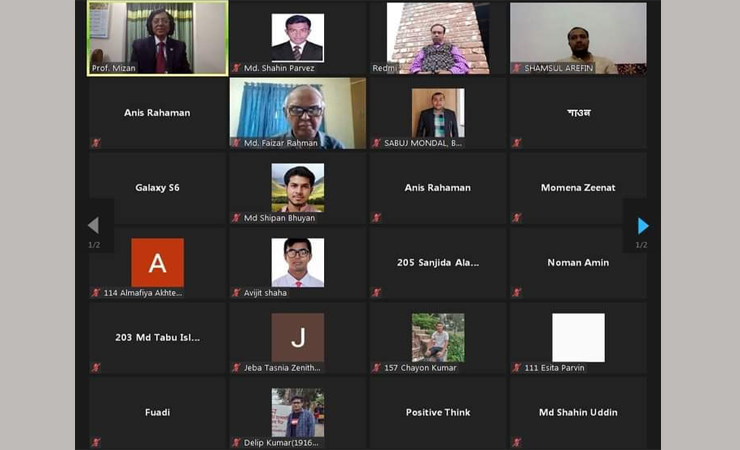The height and width of the screenshot is (450, 740).
Task: Select the 205 Sanjida Ala... participant tile
Action: [437, 263]
